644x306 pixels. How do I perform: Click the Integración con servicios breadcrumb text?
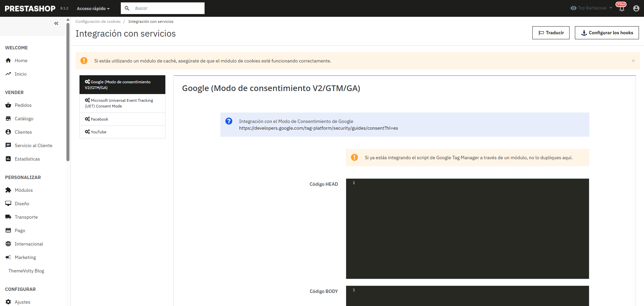click(x=151, y=21)
